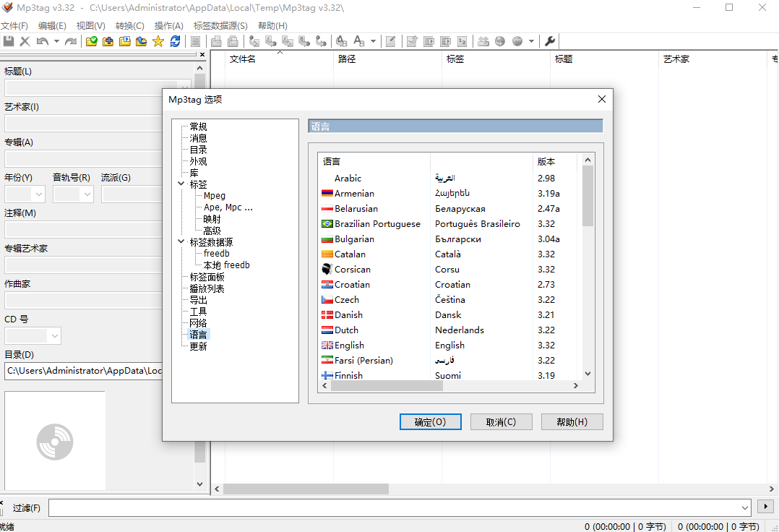Click the yellow star Favorites icon
Screen dimensions: 779x532
(158, 41)
